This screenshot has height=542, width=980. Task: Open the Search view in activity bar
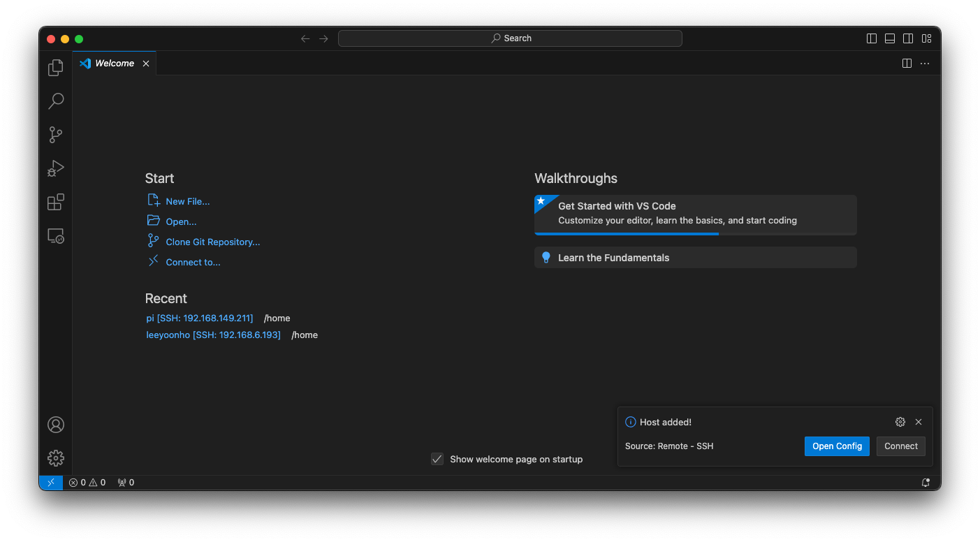pyautogui.click(x=56, y=101)
